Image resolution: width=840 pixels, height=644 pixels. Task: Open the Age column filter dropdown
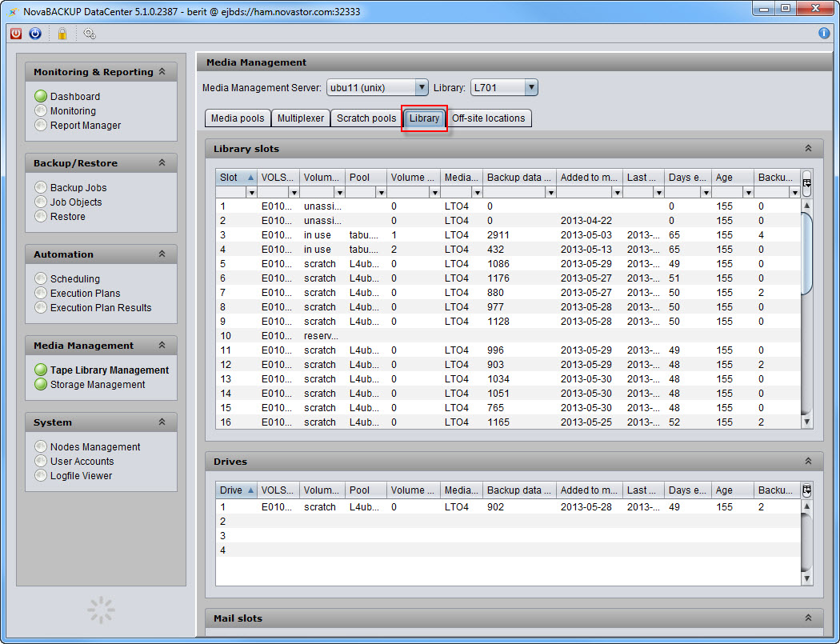pyautogui.click(x=748, y=192)
